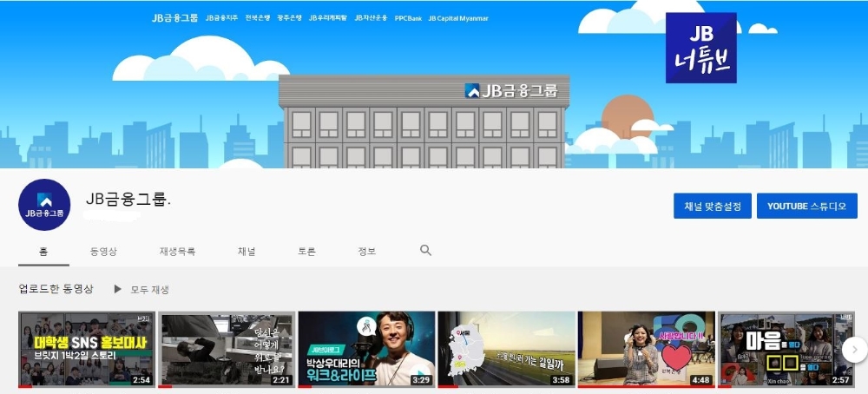This screenshot has height=394, width=868.
Task: Click the JB 너튜브 logo in banner
Action: coord(700,48)
